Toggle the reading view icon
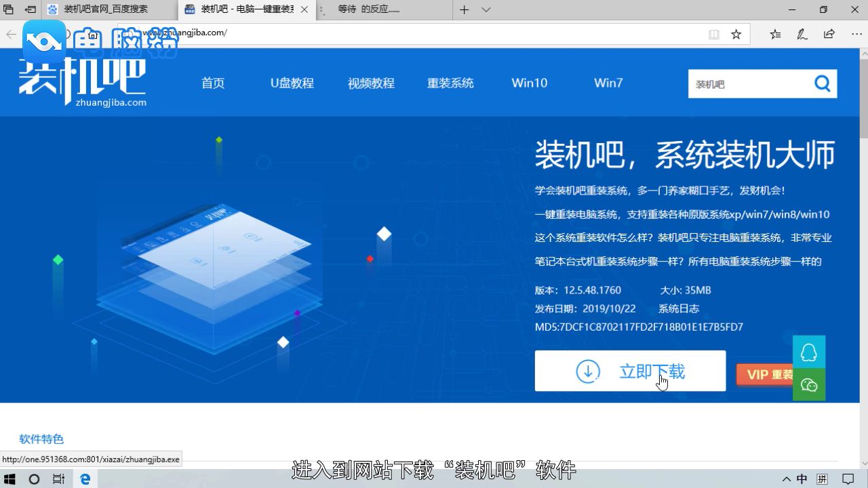 click(x=713, y=34)
